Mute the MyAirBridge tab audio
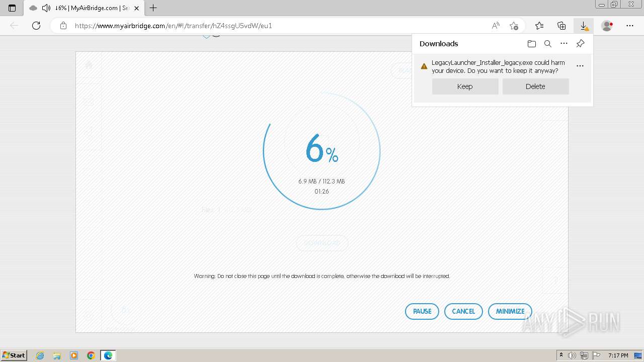Screen dimensions: 644x362 pos(46,8)
